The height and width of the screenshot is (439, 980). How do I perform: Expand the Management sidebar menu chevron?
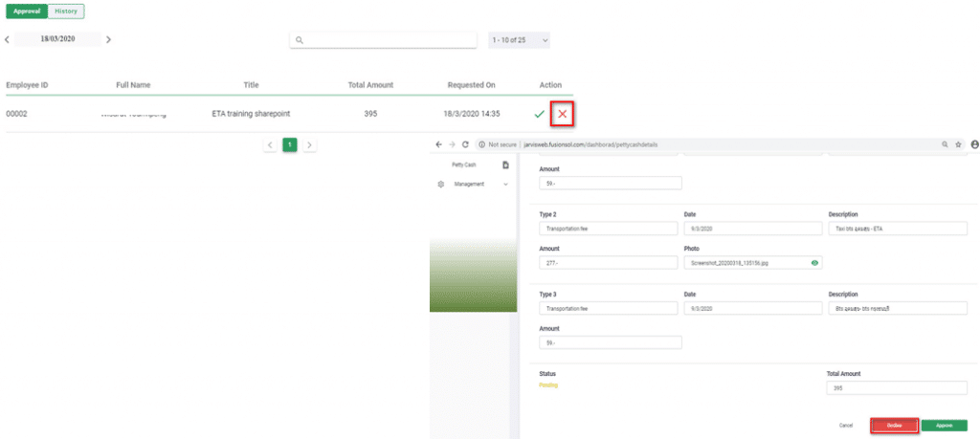click(505, 184)
